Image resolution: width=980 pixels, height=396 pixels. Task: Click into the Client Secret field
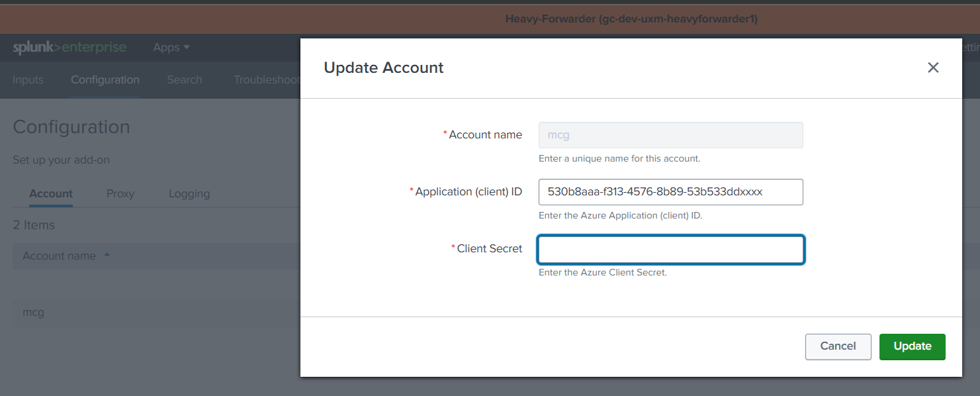click(670, 250)
